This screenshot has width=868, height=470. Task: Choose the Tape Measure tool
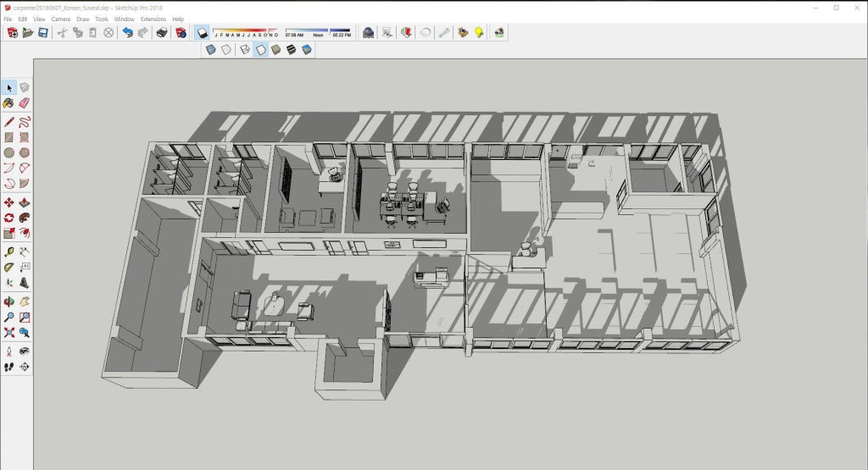[8, 252]
